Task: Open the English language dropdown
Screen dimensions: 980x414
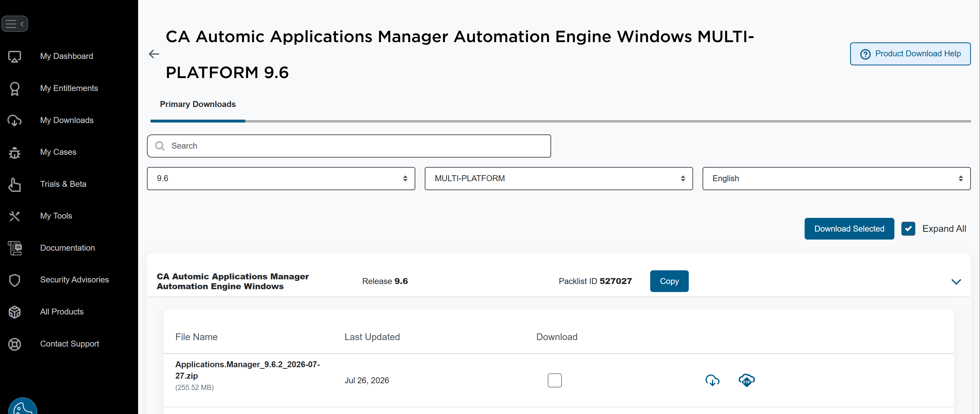Action: 836,179
